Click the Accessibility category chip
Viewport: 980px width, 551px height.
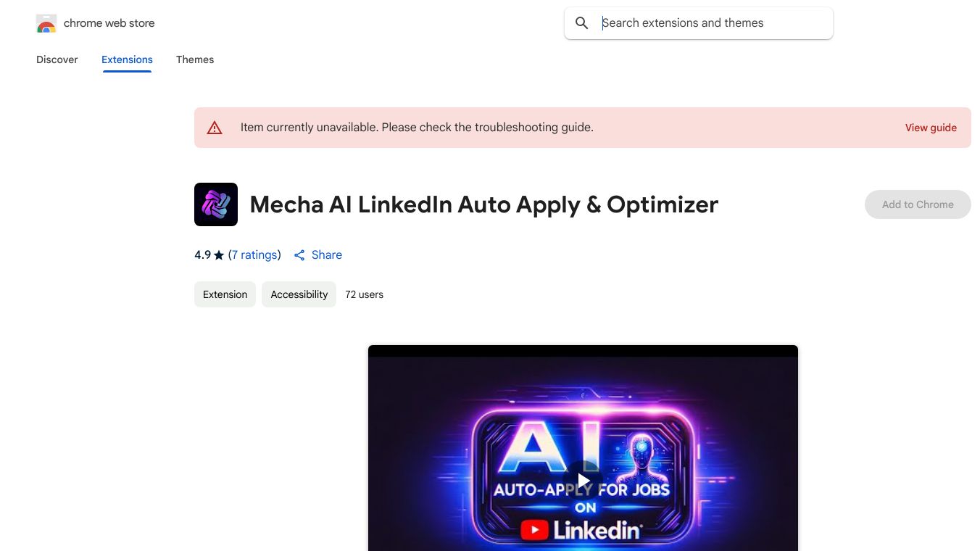pos(299,294)
